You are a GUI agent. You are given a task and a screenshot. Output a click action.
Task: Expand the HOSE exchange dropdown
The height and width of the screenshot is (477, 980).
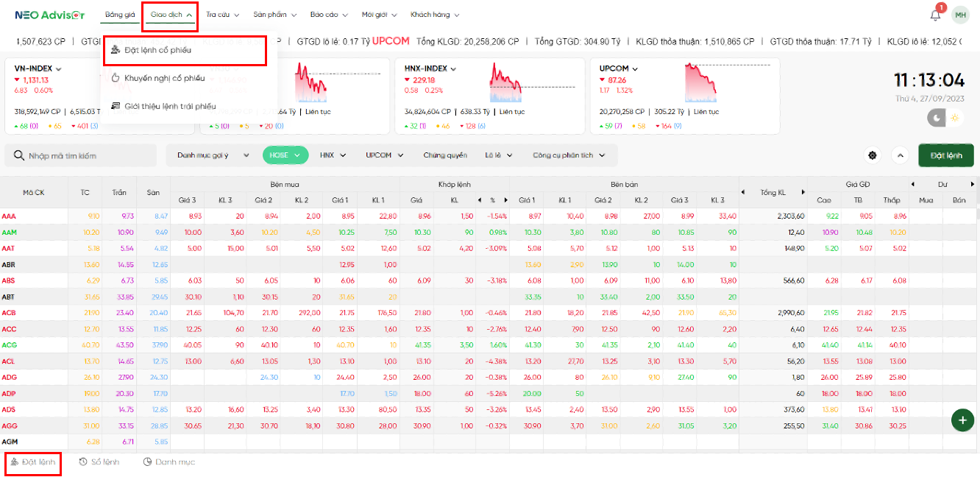tap(285, 155)
